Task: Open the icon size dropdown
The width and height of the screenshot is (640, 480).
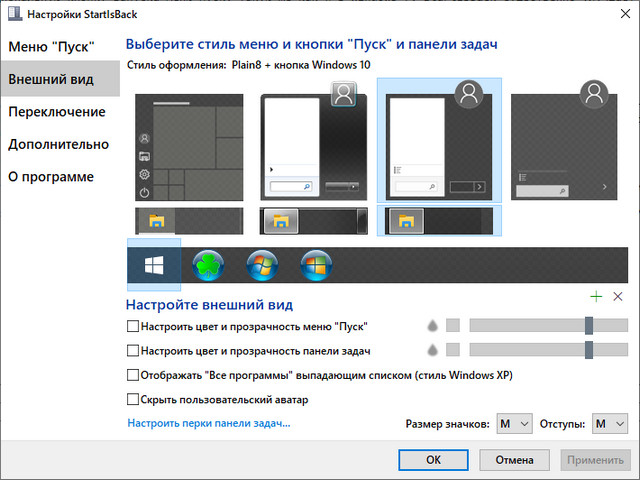Action: click(514, 424)
